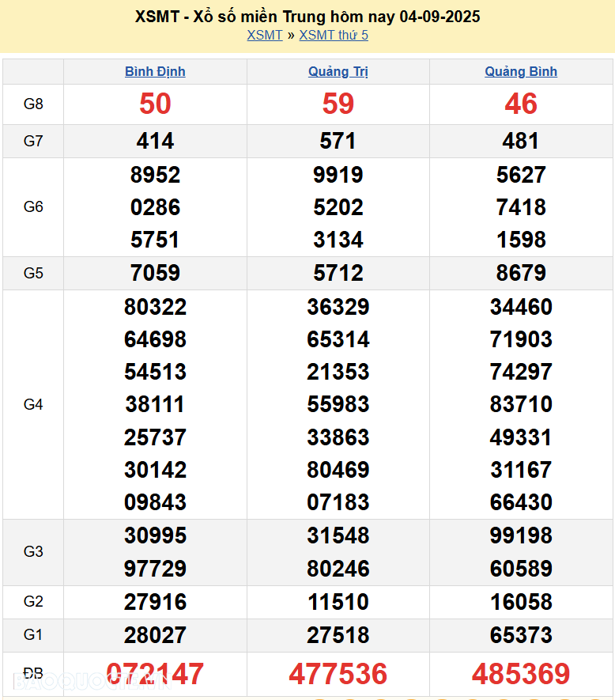Select Quảng Trị G1 number 27518
The height and width of the screenshot is (700, 615).
tap(338, 635)
